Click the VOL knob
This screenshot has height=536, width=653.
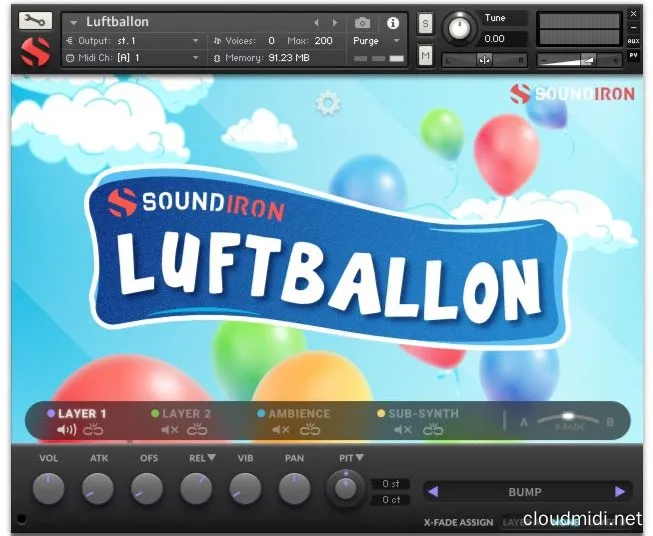pos(48,488)
